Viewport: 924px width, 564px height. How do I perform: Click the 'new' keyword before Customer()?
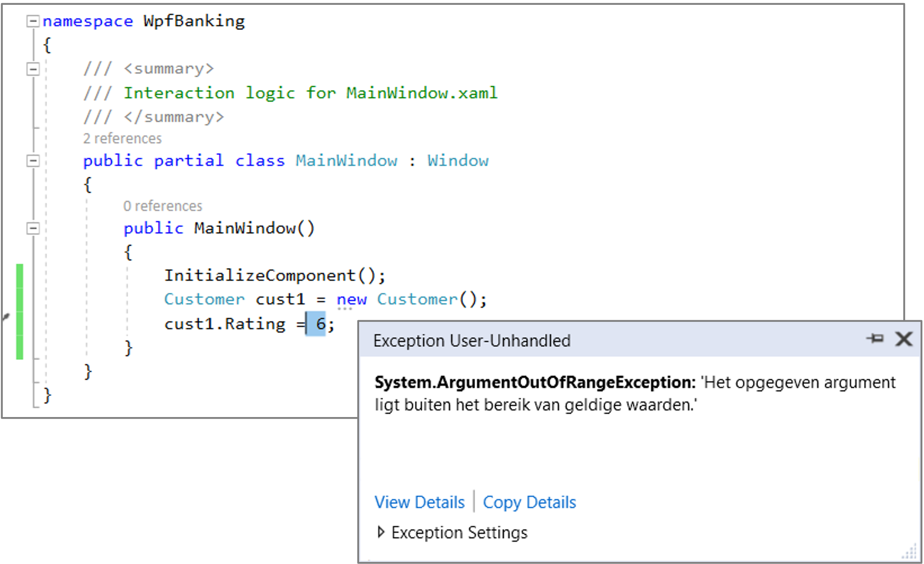[x=352, y=300]
